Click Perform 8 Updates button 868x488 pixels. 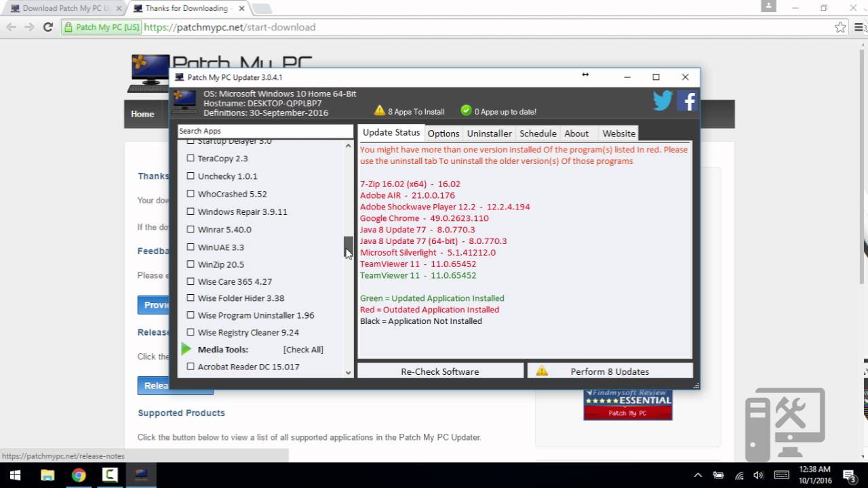click(x=610, y=371)
